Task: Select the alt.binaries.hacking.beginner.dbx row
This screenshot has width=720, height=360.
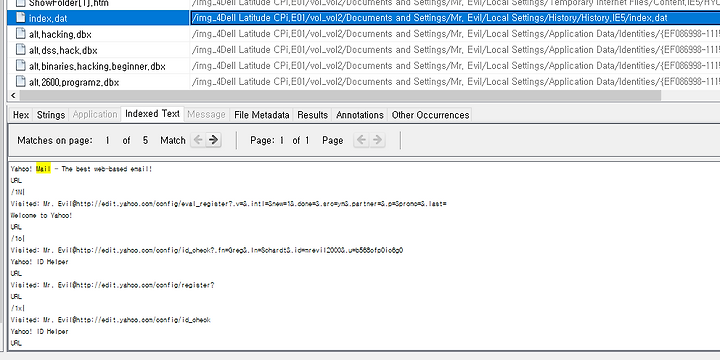Action: click(363, 66)
